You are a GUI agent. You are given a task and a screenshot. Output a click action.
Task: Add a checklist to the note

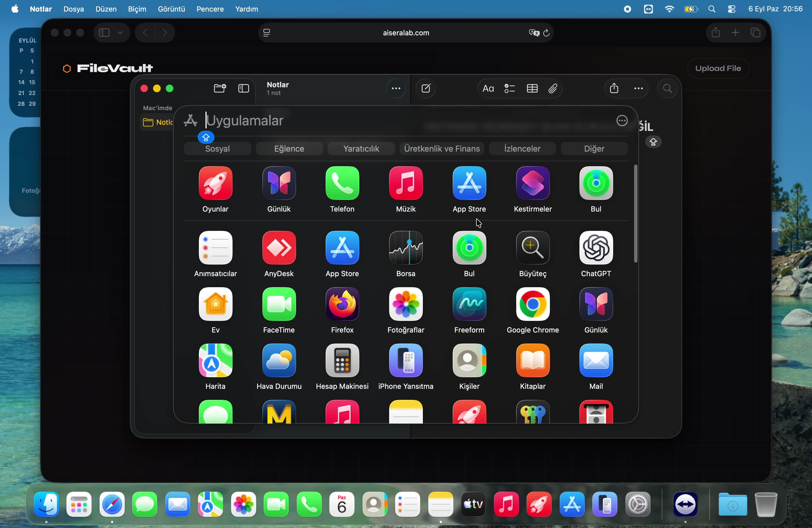coord(509,89)
